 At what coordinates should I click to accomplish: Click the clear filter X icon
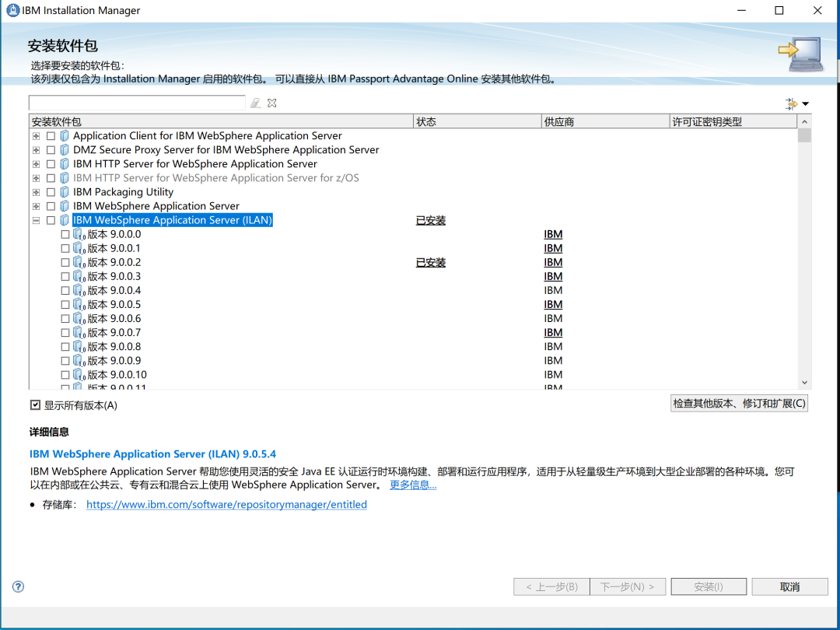[272, 103]
